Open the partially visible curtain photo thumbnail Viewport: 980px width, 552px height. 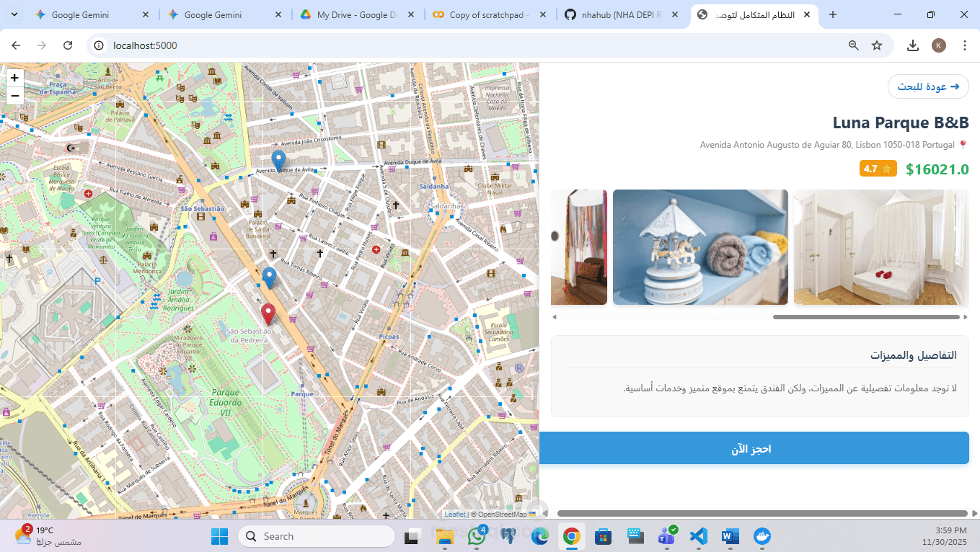pyautogui.click(x=579, y=247)
